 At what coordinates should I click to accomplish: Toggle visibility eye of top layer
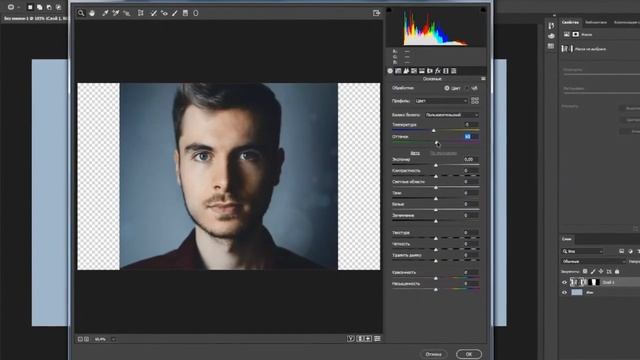pyautogui.click(x=564, y=282)
